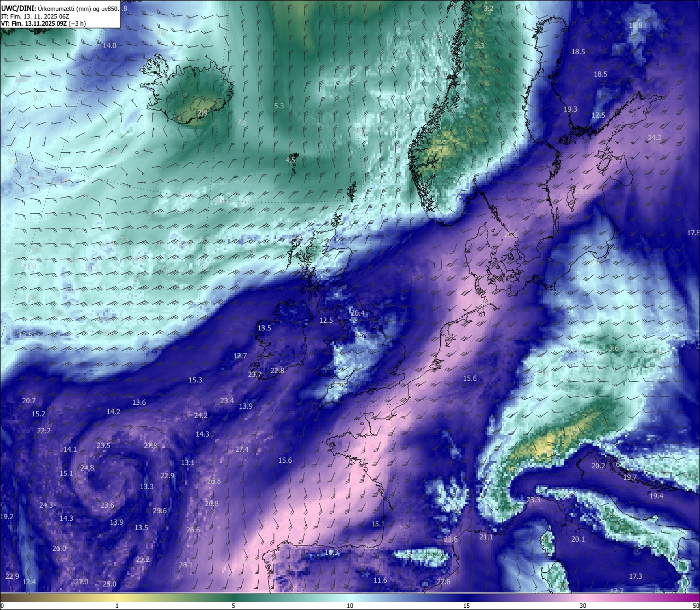Click the 20.4 value over northern England

click(358, 313)
